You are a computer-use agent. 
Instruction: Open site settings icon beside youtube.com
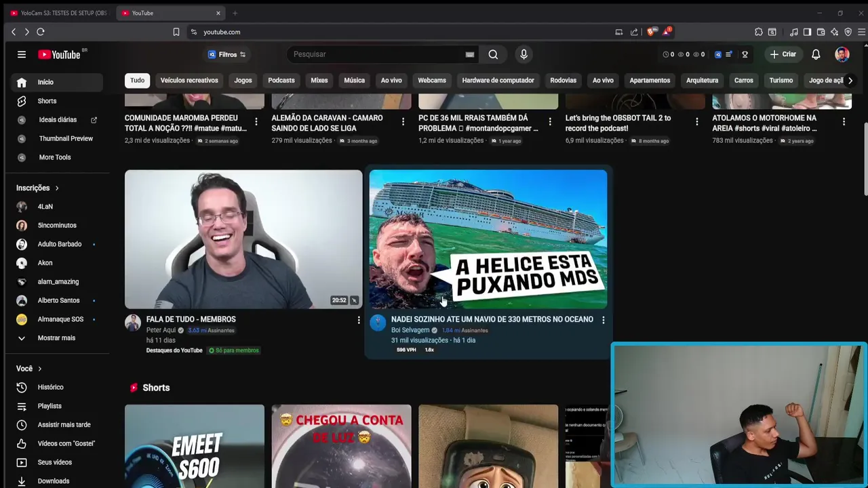(194, 32)
